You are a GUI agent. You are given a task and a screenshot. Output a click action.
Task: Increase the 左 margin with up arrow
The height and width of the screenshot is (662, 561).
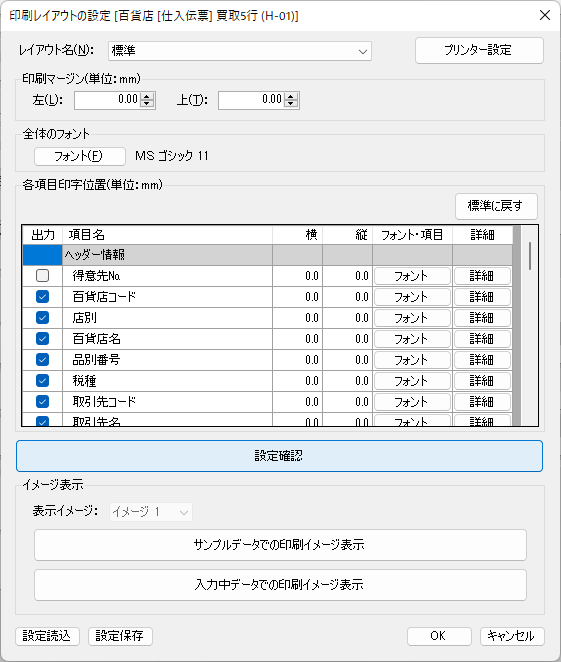tap(147, 97)
